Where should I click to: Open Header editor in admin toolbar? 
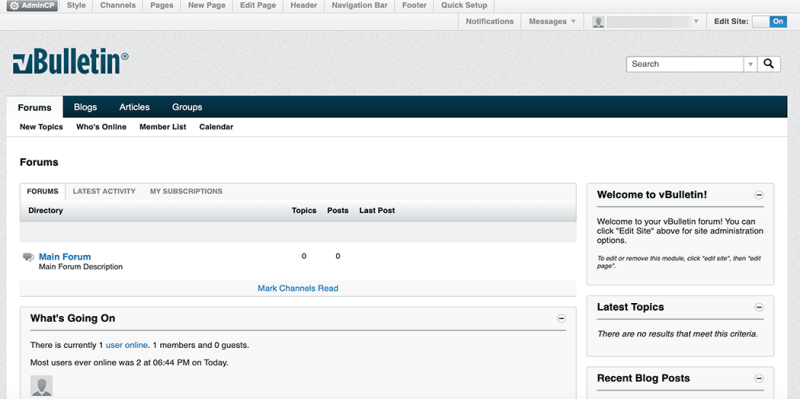pyautogui.click(x=304, y=6)
